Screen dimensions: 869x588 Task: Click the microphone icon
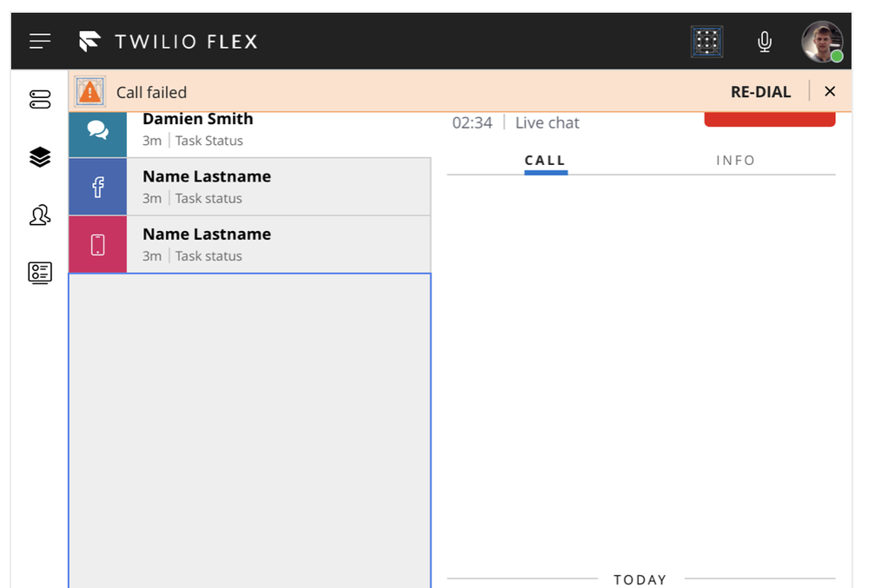(x=764, y=41)
